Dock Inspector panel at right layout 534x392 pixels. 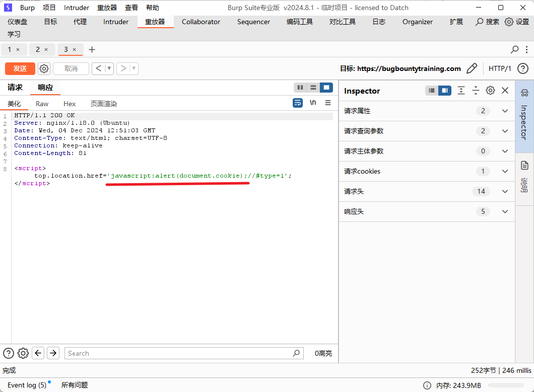pos(445,91)
